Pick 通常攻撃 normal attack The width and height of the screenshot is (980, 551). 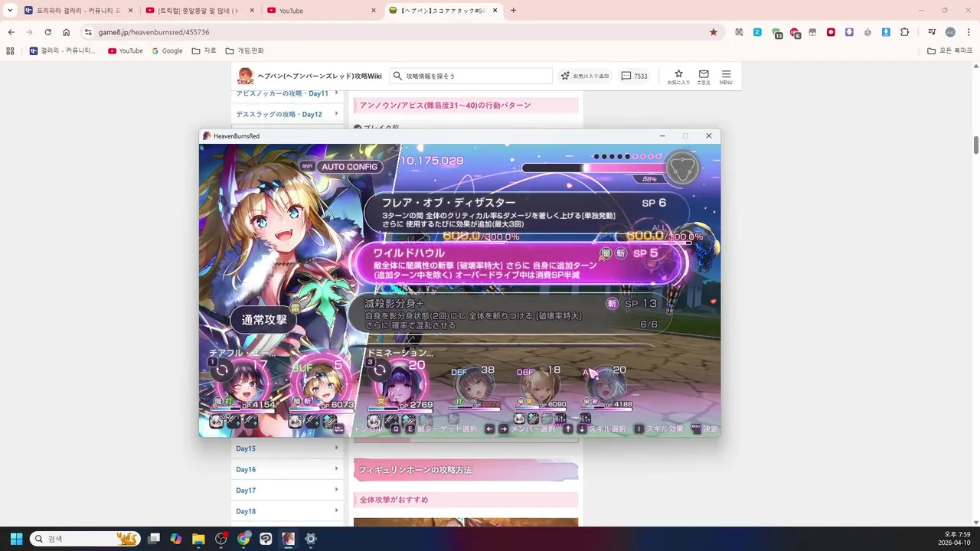[x=264, y=320]
